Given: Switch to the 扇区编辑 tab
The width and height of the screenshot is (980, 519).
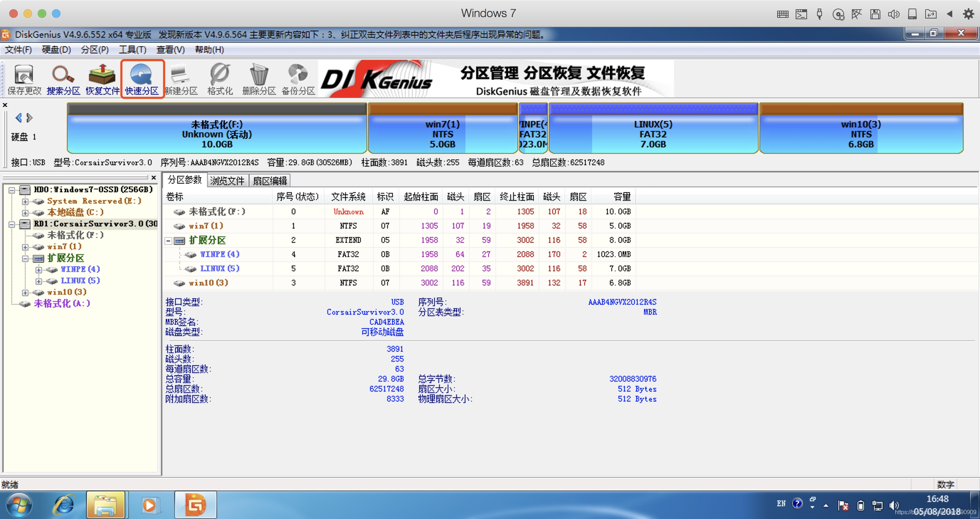Looking at the screenshot, I should point(269,181).
